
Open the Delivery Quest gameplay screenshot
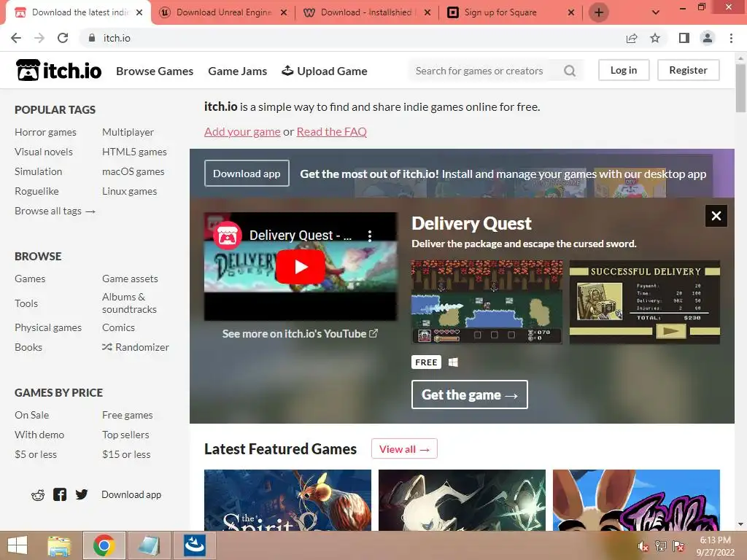pyautogui.click(x=487, y=302)
